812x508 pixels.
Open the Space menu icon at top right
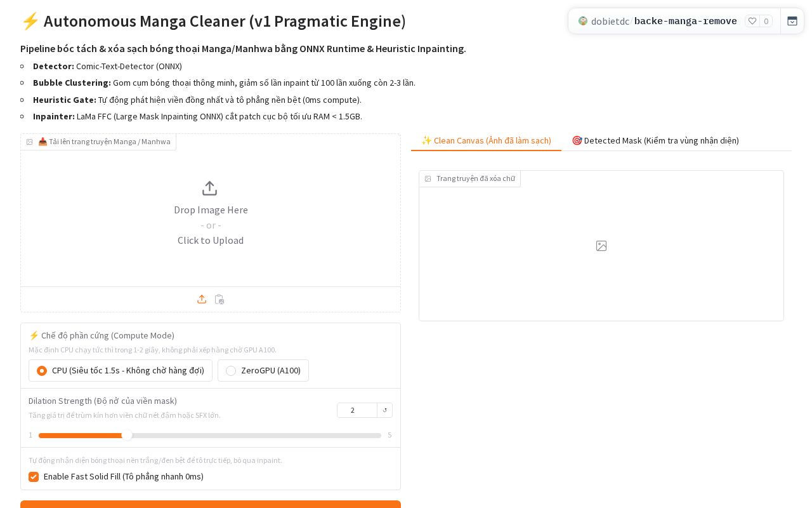pos(792,21)
